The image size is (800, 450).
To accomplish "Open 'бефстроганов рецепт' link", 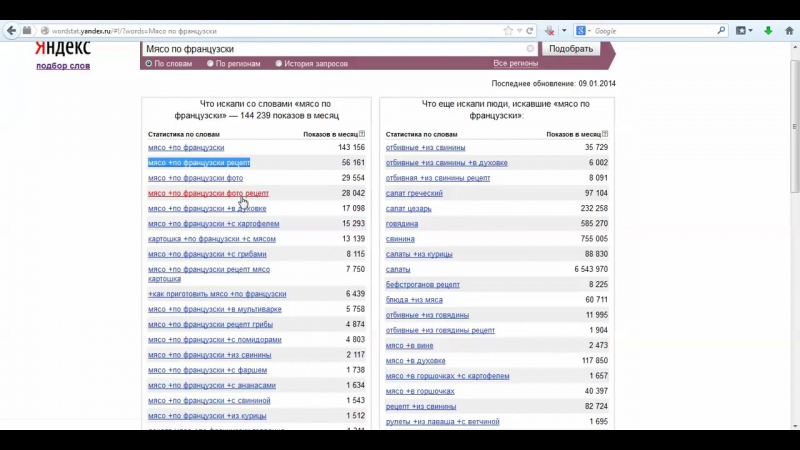I will [x=422, y=285].
